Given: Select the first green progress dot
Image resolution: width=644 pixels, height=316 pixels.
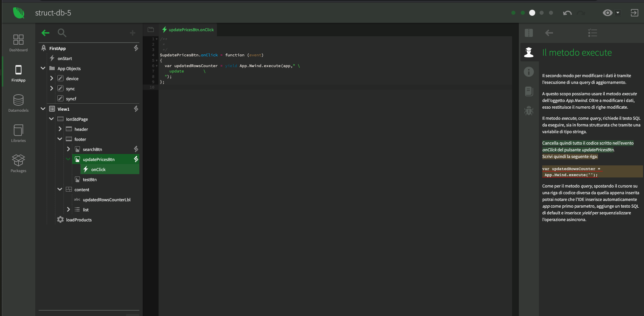Looking at the screenshot, I should click(x=513, y=13).
